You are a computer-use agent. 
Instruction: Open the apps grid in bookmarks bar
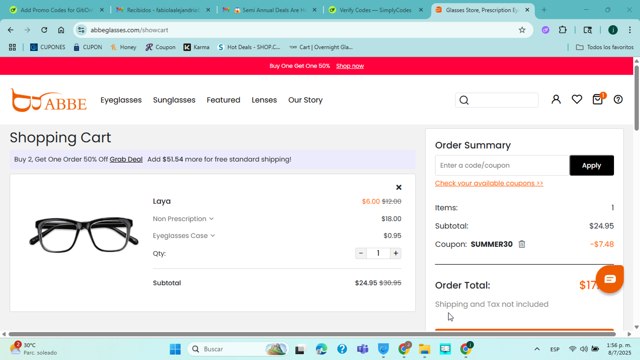(x=12, y=47)
